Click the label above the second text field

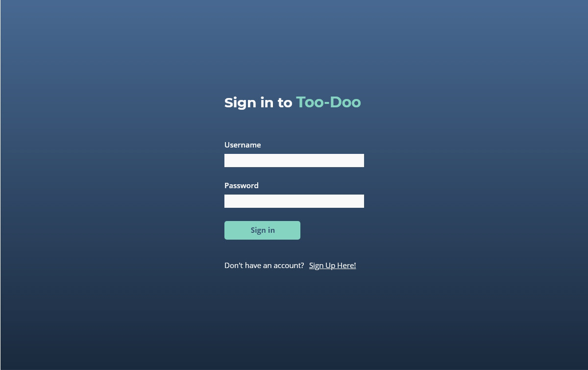point(242,185)
